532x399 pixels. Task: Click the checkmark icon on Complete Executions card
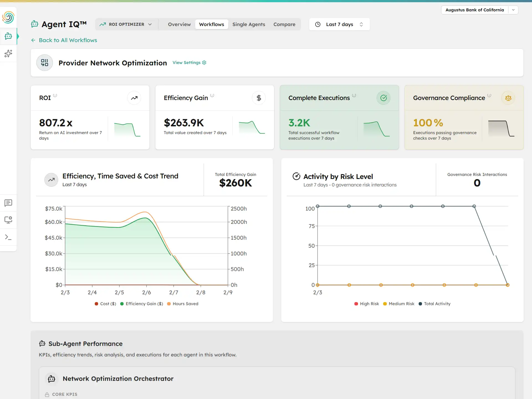(383, 98)
